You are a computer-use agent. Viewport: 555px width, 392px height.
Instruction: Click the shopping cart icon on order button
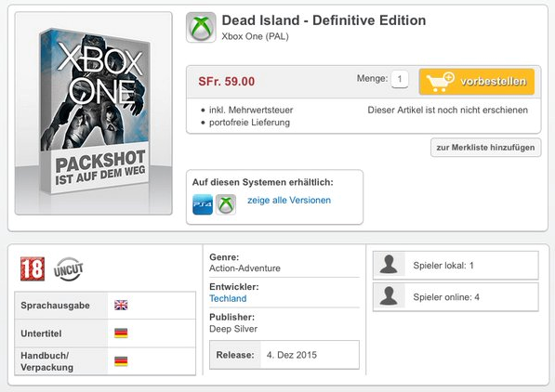pos(440,82)
